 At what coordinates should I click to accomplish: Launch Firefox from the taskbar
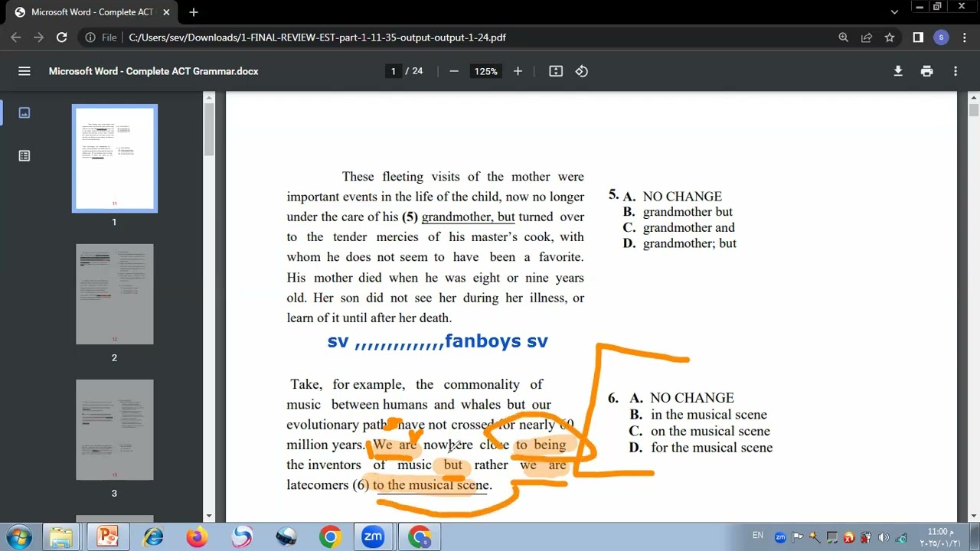[198, 537]
